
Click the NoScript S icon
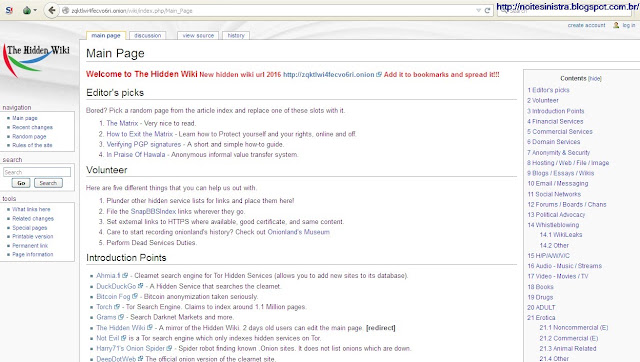9,10
